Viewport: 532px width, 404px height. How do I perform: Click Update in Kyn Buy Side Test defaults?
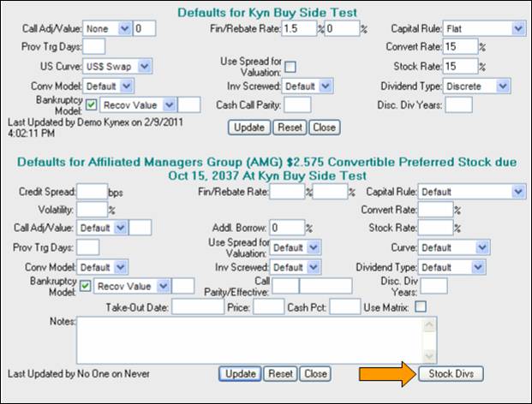click(249, 128)
